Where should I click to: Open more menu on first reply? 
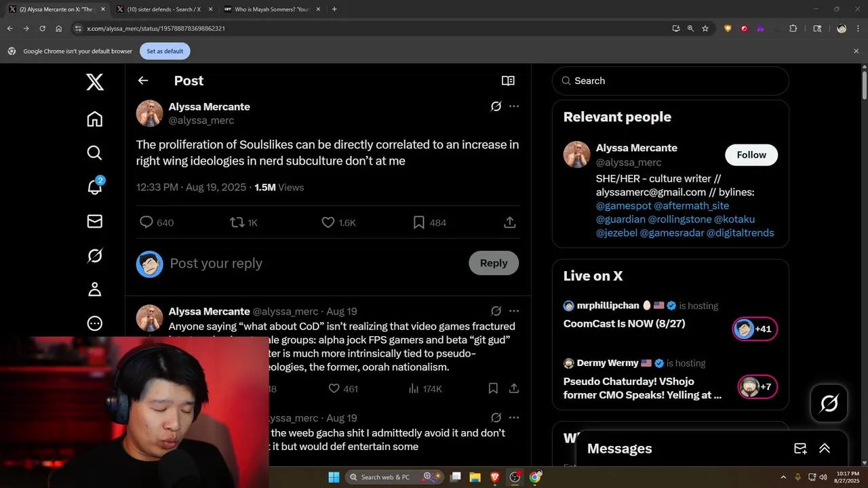(x=514, y=311)
